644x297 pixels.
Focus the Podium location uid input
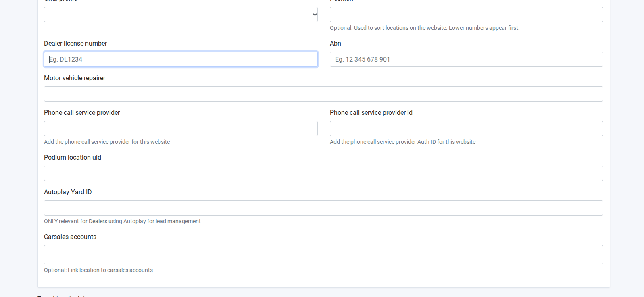tap(323, 173)
